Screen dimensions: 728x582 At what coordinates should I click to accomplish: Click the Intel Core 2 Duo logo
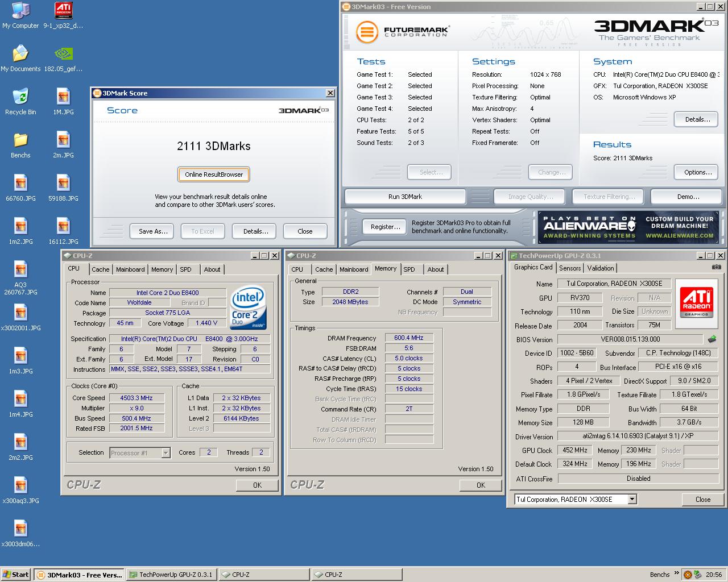[248, 308]
